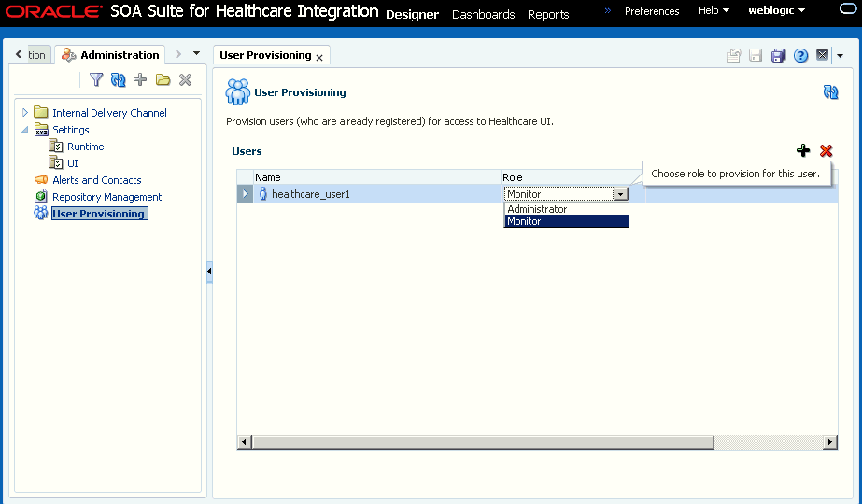Screen dimensions: 862x504
Task: Click the double-chevron overflow icon before Preferences
Action: (x=607, y=10)
